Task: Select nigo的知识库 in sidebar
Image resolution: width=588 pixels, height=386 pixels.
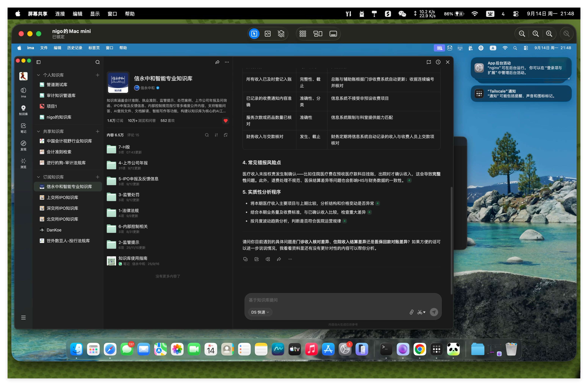Action: pyautogui.click(x=68, y=117)
